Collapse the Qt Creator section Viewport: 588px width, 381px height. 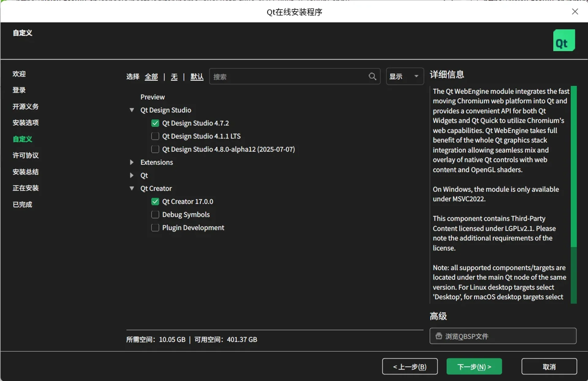click(131, 188)
